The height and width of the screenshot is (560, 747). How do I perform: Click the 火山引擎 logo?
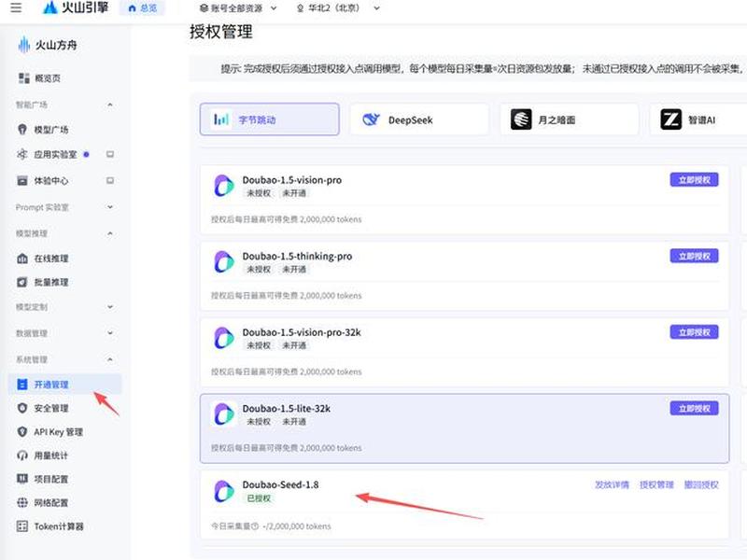coord(76,7)
